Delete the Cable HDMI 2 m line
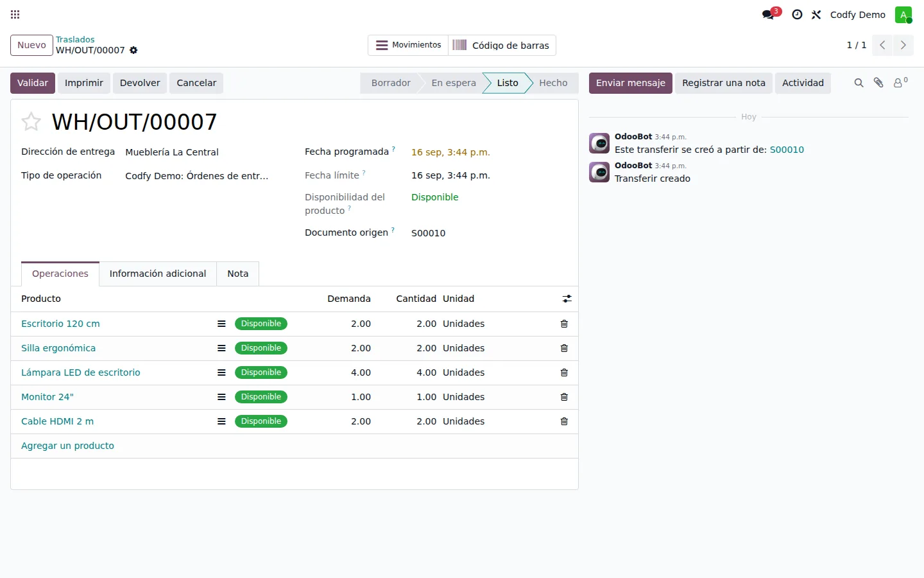The height and width of the screenshot is (578, 924). click(x=564, y=421)
